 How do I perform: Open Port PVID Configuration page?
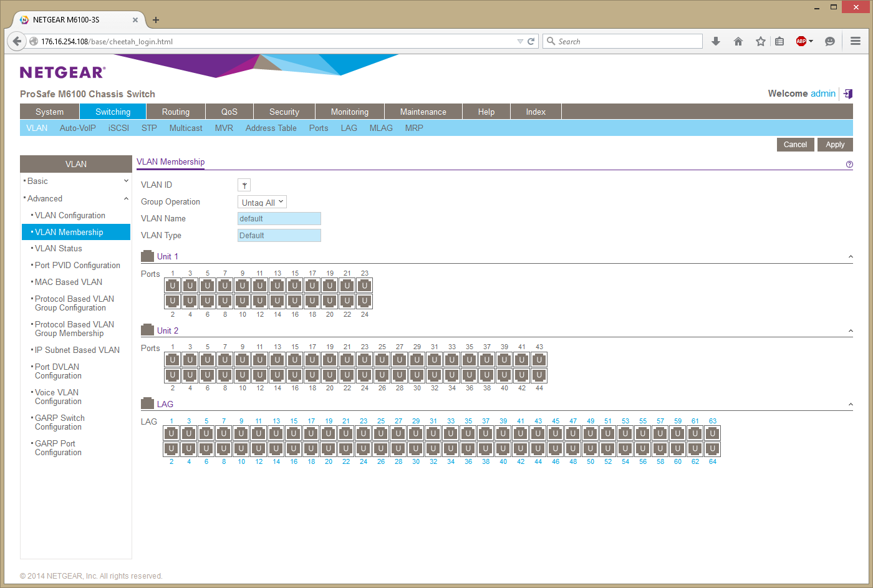click(x=77, y=265)
